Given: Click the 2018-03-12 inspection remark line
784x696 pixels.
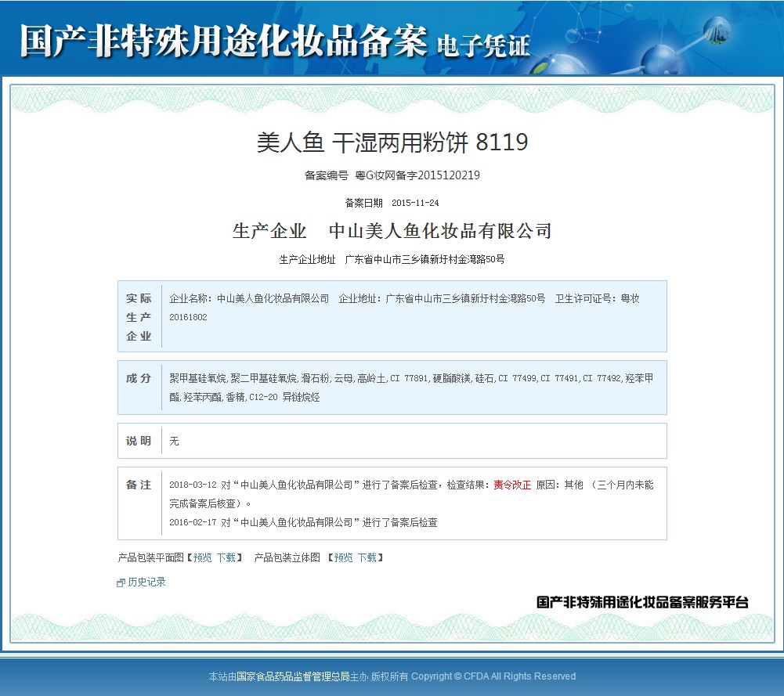Looking at the screenshot, I should pos(411,494).
